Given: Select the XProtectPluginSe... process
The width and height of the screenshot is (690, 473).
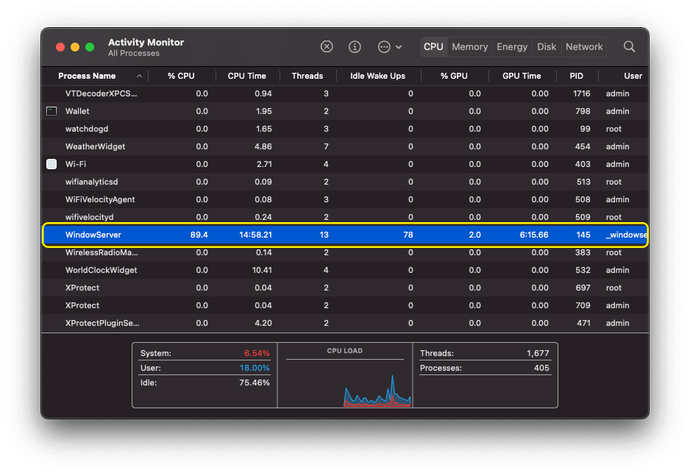Looking at the screenshot, I should (x=345, y=323).
